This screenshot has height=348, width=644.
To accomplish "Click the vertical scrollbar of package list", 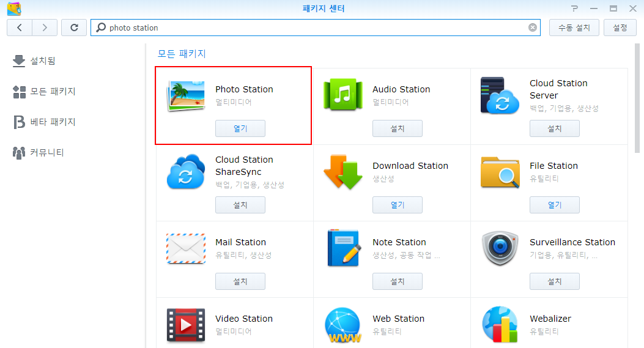I will pos(637,98).
